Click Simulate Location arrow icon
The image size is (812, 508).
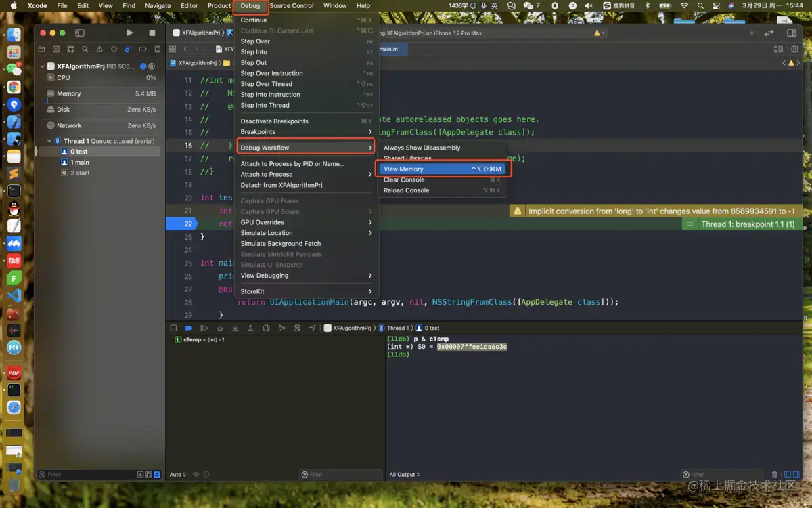313,328
